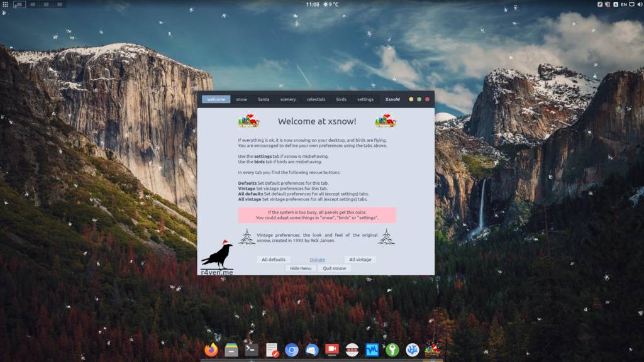Click the All defaults button
The image size is (644, 362).
(274, 259)
